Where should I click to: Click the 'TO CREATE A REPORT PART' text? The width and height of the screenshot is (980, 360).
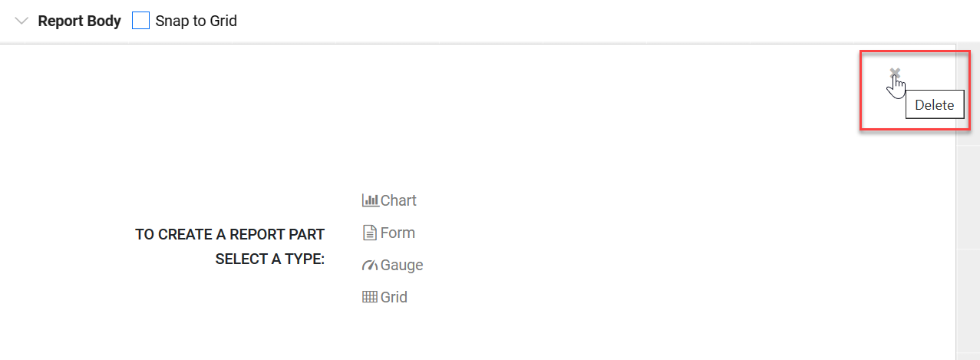230,234
